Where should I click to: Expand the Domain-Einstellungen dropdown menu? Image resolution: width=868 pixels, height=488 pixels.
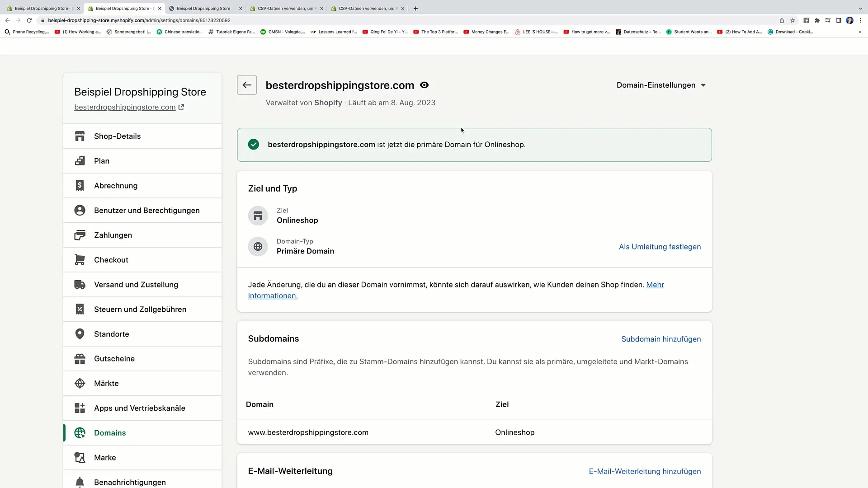[x=660, y=84]
